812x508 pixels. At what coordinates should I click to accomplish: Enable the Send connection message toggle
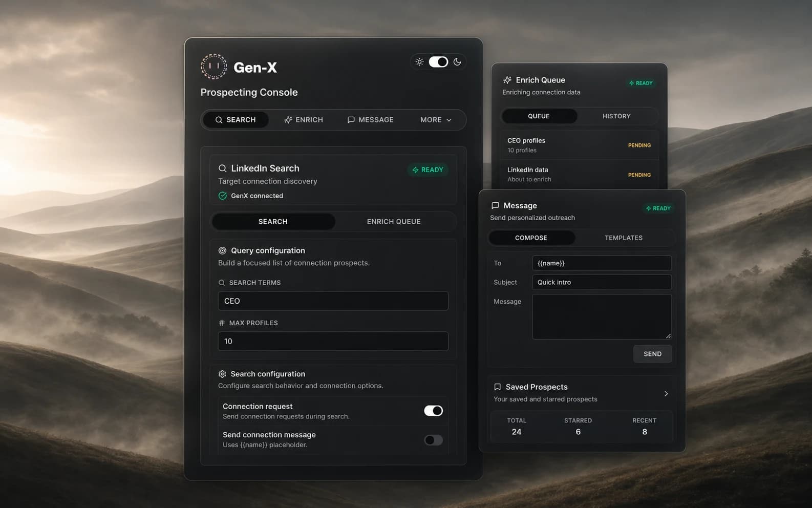tap(433, 440)
